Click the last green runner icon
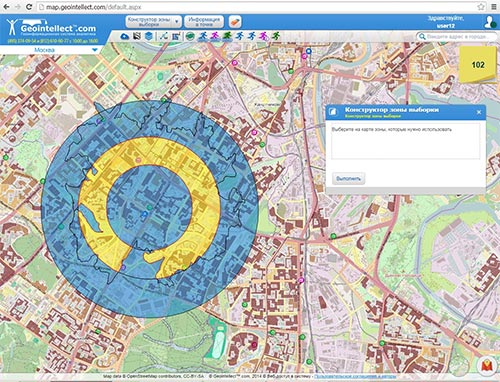Screen dimensions: 500x382 pyautogui.click(x=276, y=36)
